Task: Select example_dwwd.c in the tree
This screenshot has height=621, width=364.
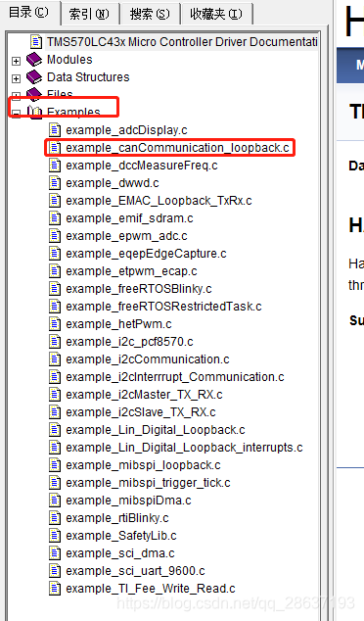Action: (113, 183)
